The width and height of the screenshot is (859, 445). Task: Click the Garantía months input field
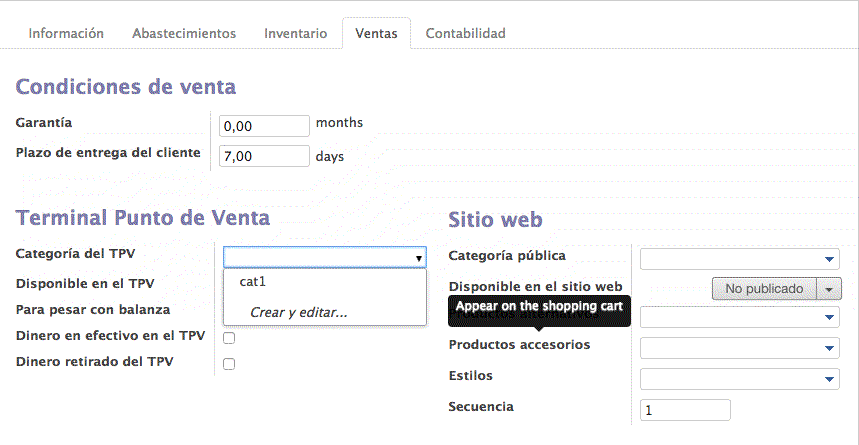coord(265,125)
